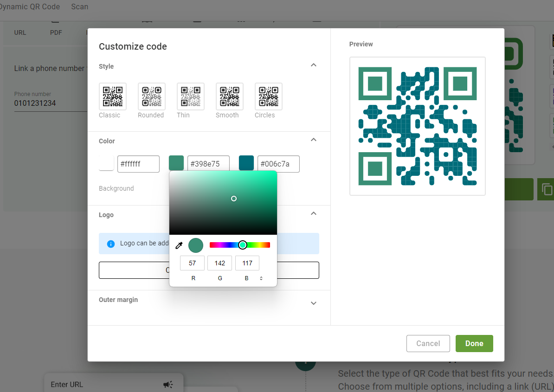Click the Enter URL field below the dialog
The width and height of the screenshot is (554, 392).
click(x=113, y=384)
